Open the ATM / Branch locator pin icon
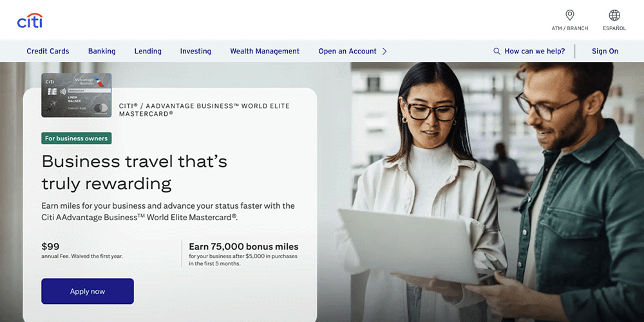The height and width of the screenshot is (322, 644). [570, 15]
